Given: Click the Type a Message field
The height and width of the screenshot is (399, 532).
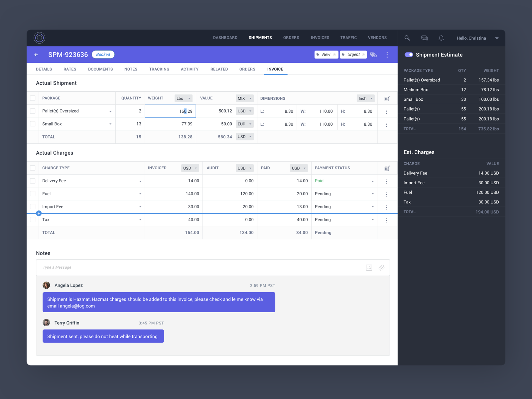Looking at the screenshot, I should (x=199, y=268).
